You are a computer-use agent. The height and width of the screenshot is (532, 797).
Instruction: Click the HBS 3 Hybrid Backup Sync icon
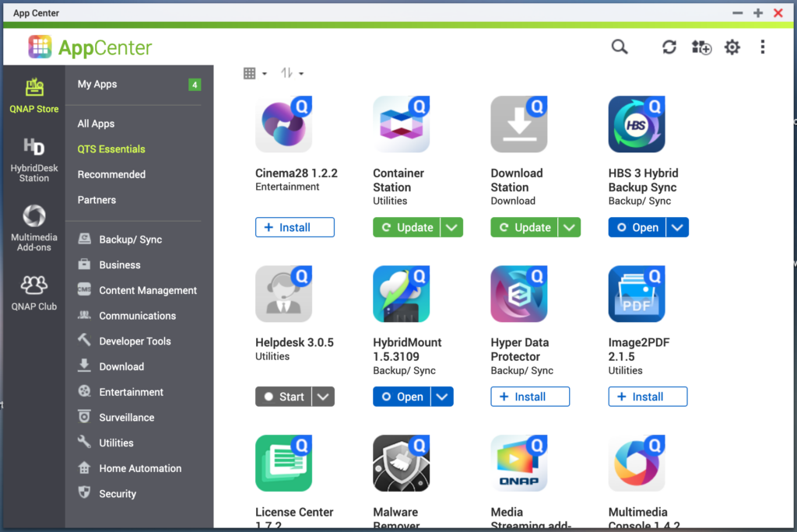click(636, 124)
